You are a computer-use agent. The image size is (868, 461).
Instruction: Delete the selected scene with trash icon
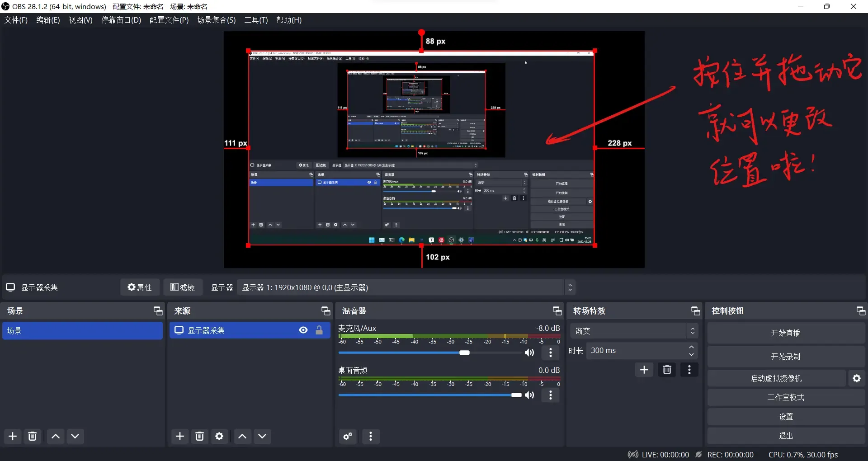pos(33,436)
